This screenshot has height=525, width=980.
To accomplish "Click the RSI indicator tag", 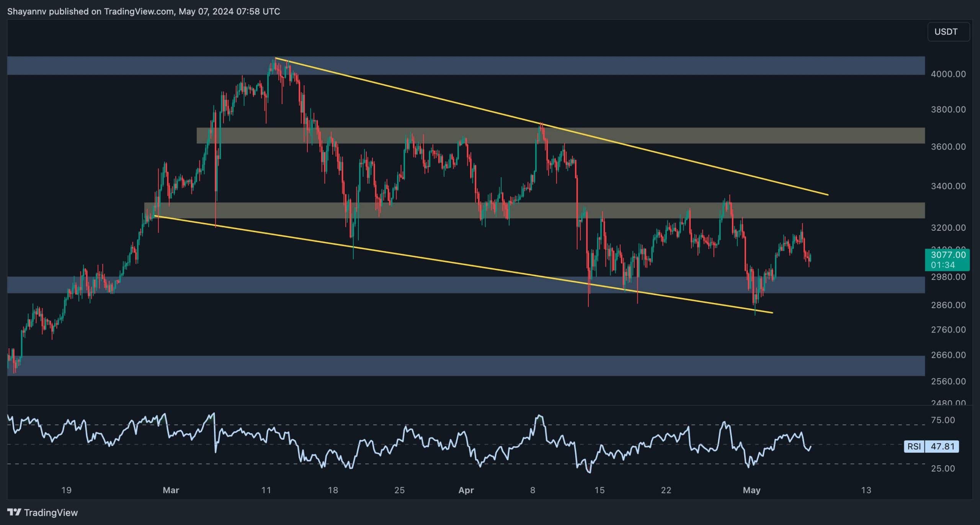I will coord(914,447).
